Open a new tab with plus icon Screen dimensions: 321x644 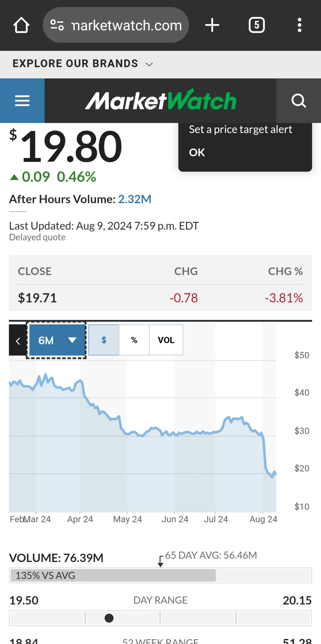[x=212, y=25]
